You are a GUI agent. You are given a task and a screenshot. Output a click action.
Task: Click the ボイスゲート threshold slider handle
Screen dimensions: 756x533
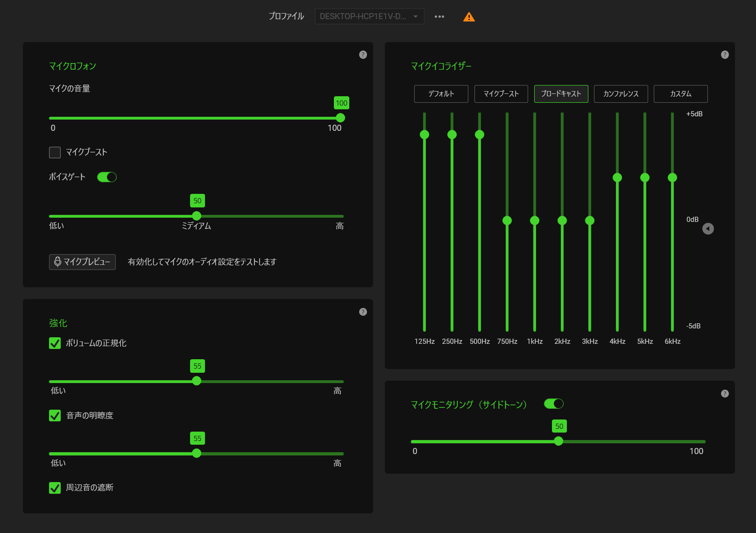click(197, 216)
